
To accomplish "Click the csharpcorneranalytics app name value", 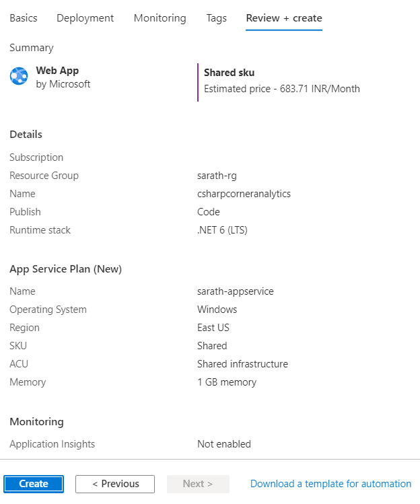I will pos(244,194).
